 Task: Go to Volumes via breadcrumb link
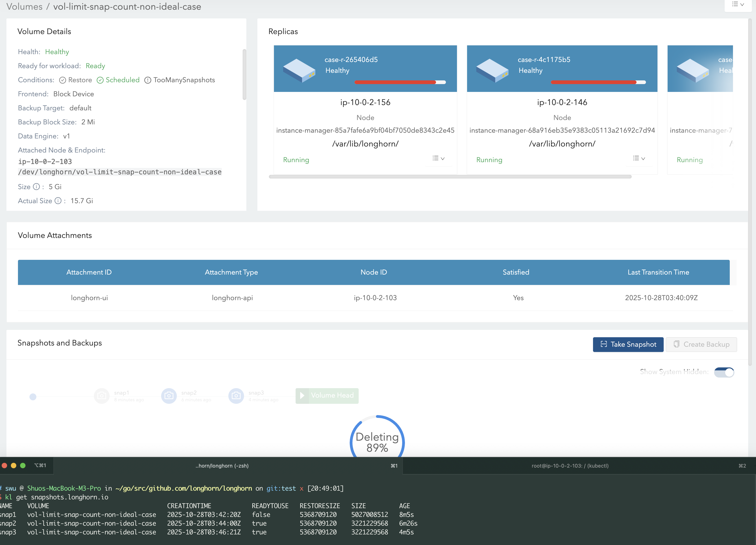[x=24, y=7]
